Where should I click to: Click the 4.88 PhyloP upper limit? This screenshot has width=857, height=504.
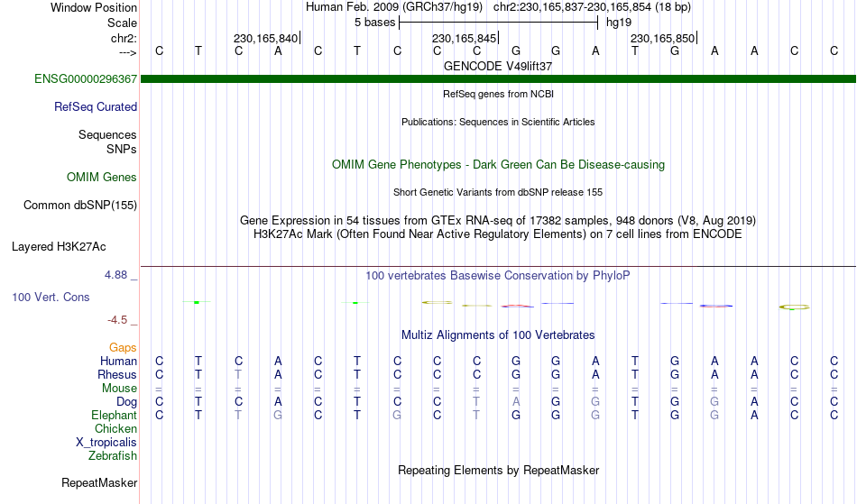click(115, 275)
